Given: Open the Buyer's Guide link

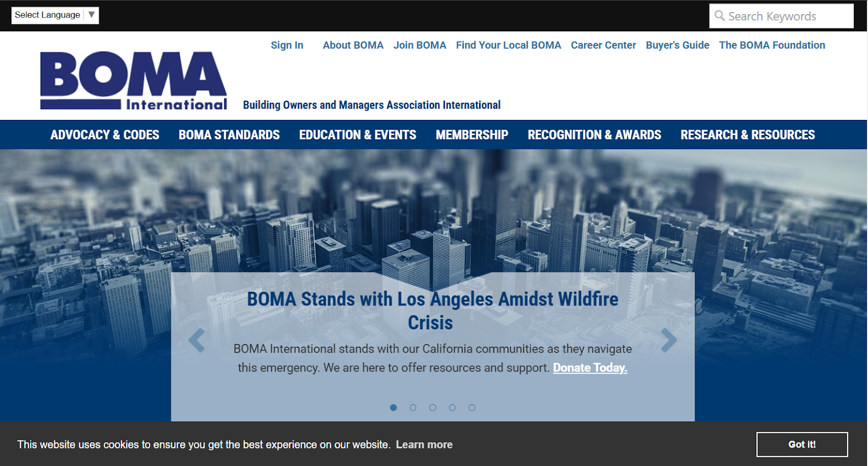Looking at the screenshot, I should tap(678, 45).
